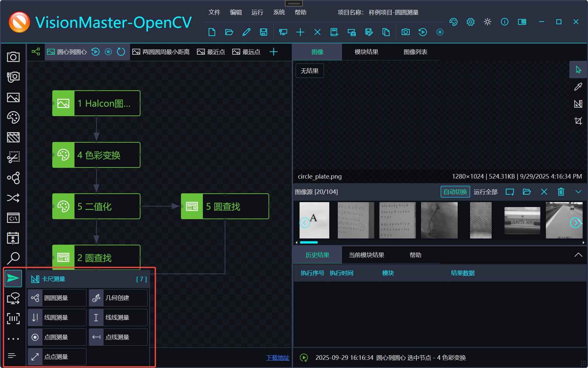Viewport: 588px width, 368px height.
Task: Click the camera capture icon in top toolbar
Action: (405, 32)
